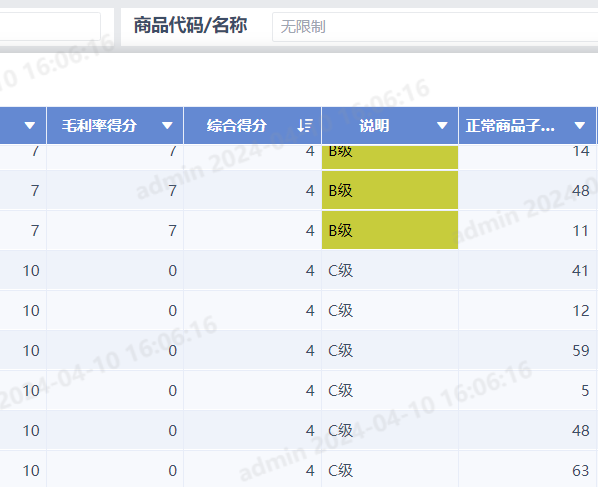
Task: Select the C级 cell in row with 41
Action: (x=390, y=270)
